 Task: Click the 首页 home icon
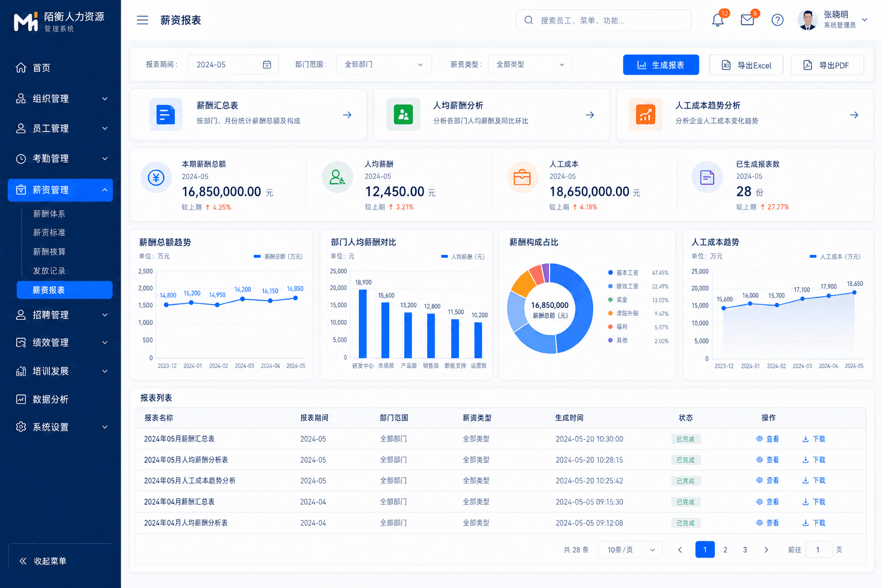[x=21, y=68]
